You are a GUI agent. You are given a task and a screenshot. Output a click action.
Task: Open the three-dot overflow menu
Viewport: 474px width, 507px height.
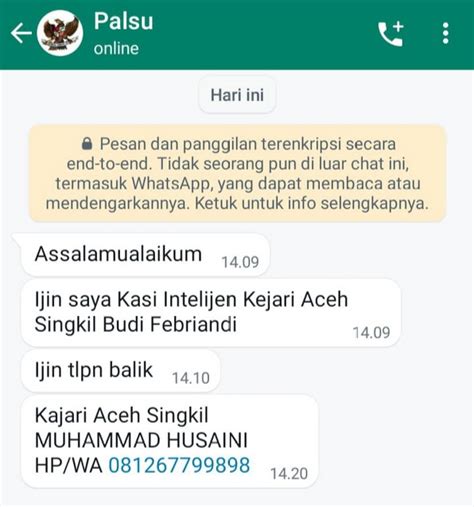tap(445, 33)
